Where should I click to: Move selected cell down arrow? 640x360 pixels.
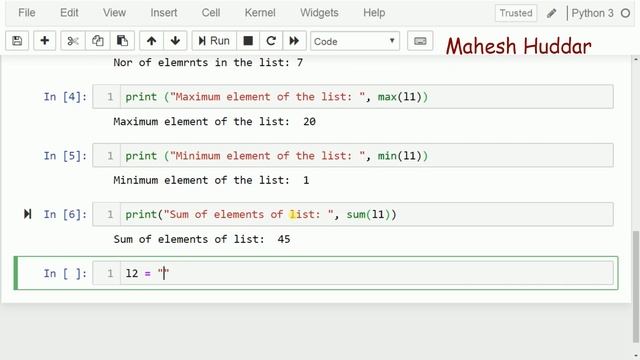176,41
